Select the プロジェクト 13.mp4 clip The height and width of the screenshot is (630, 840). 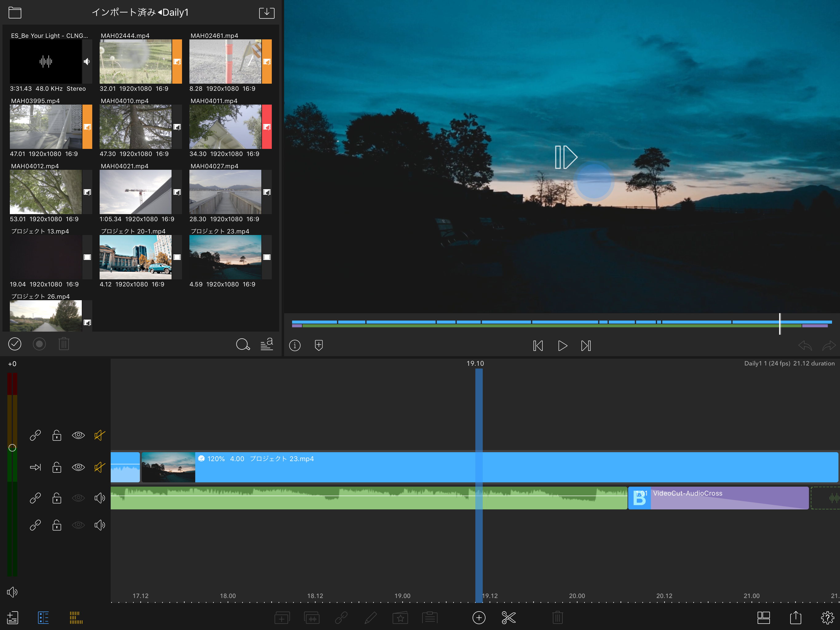(46, 257)
